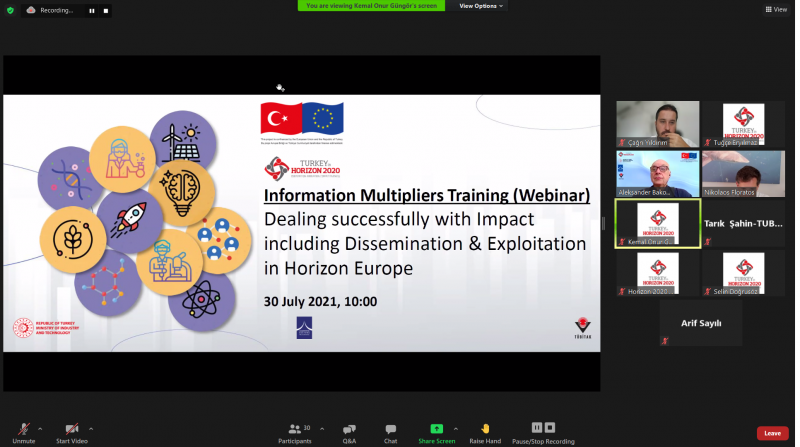Click the Recording cloud icon

click(31, 10)
